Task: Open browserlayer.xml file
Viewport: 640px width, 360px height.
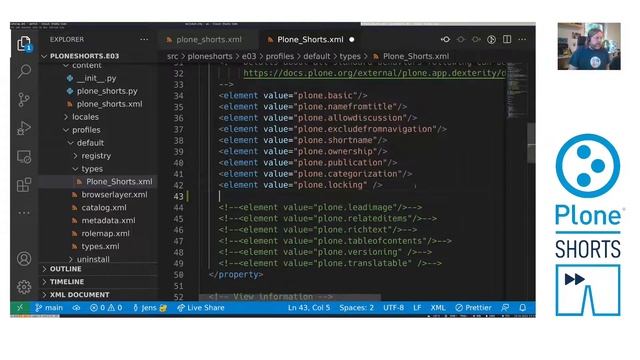Action: click(114, 195)
